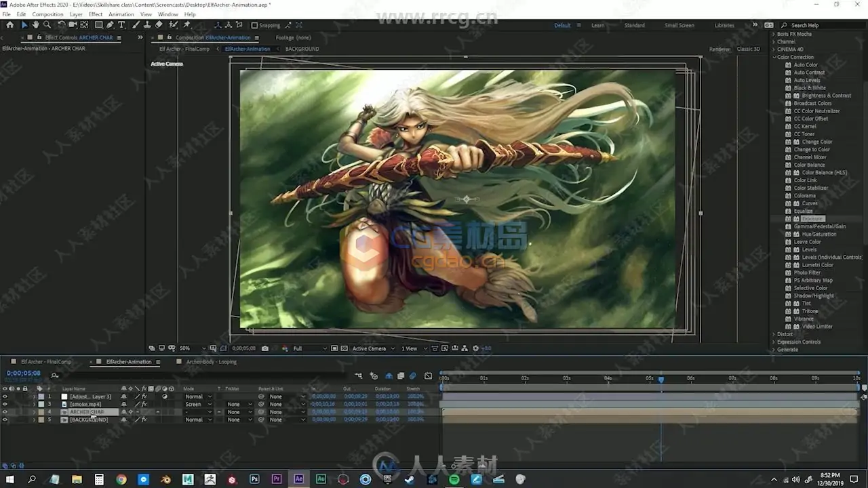The height and width of the screenshot is (488, 868).
Task: Select the Pan Behind anchor point tool
Action: click(x=85, y=25)
